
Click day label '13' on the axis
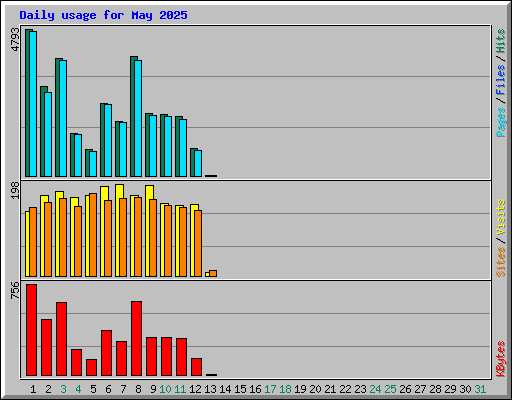pos(210,389)
